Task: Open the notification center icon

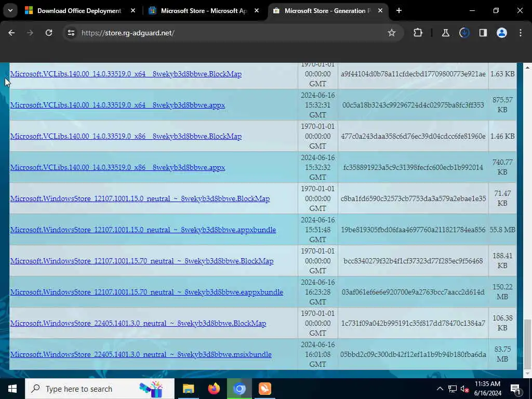Action: pyautogui.click(x=515, y=389)
